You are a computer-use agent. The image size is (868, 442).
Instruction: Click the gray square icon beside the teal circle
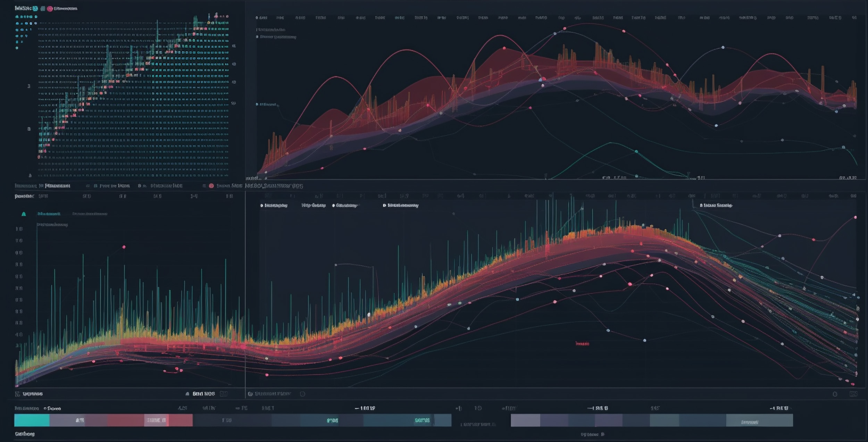43,8
